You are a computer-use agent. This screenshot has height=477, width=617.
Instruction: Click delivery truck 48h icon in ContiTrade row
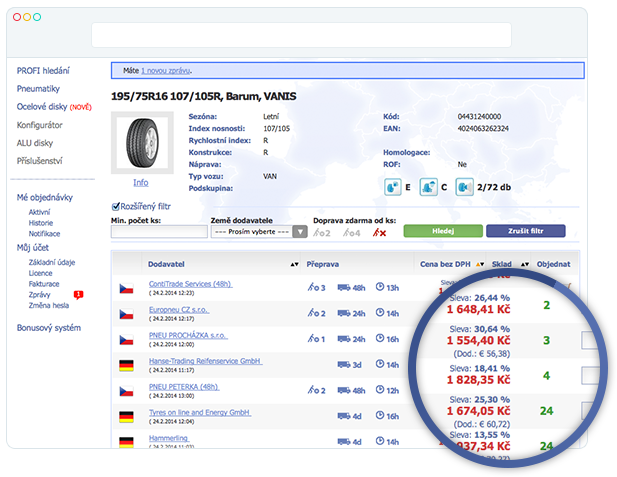click(351, 288)
